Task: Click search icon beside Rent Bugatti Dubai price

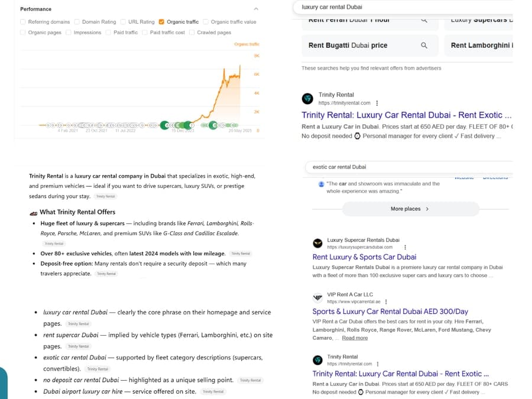Action: [x=424, y=45]
